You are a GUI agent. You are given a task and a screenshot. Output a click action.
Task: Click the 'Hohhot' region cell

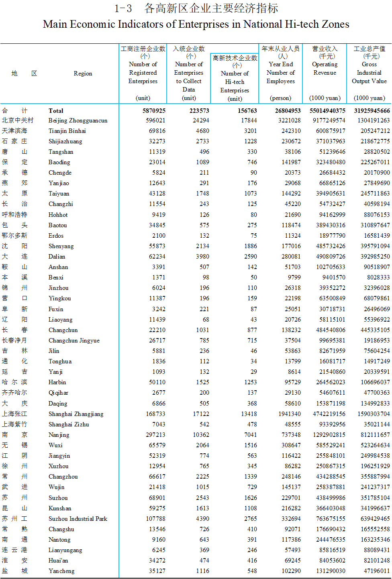[x=58, y=215]
